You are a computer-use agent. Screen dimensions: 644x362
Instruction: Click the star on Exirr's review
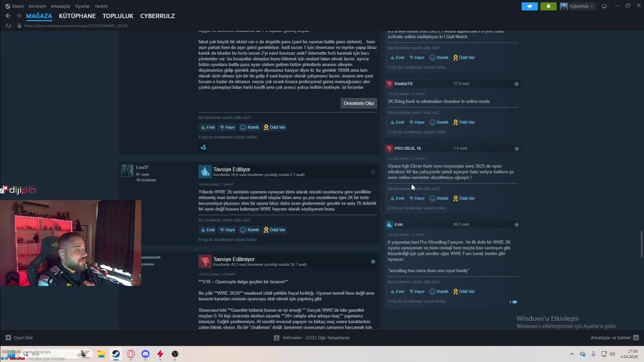[x=516, y=225]
